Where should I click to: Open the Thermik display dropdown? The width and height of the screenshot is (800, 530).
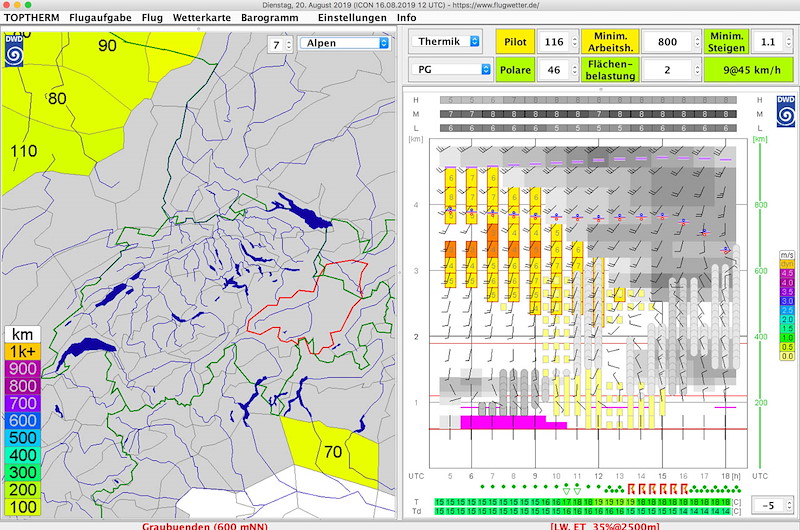pos(446,41)
